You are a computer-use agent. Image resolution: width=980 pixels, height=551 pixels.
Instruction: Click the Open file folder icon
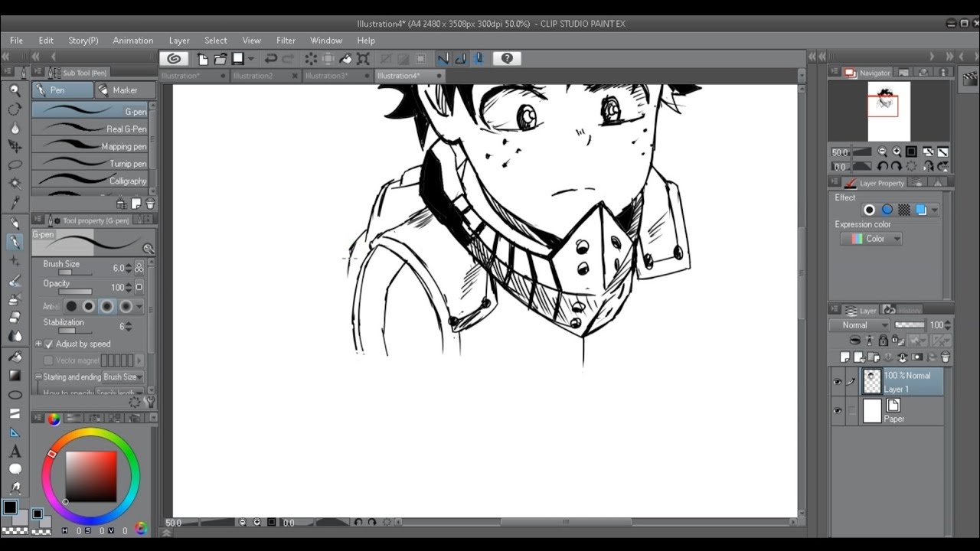pos(220,58)
